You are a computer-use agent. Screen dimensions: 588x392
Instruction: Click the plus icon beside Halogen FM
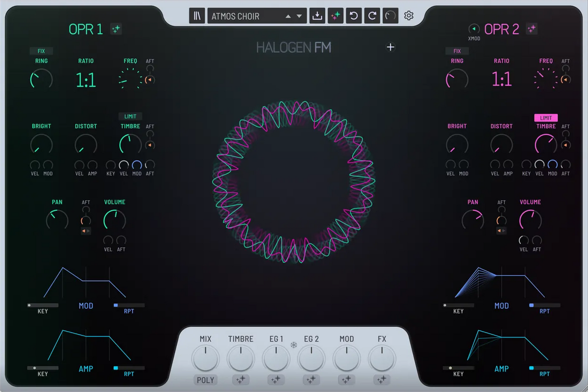391,47
